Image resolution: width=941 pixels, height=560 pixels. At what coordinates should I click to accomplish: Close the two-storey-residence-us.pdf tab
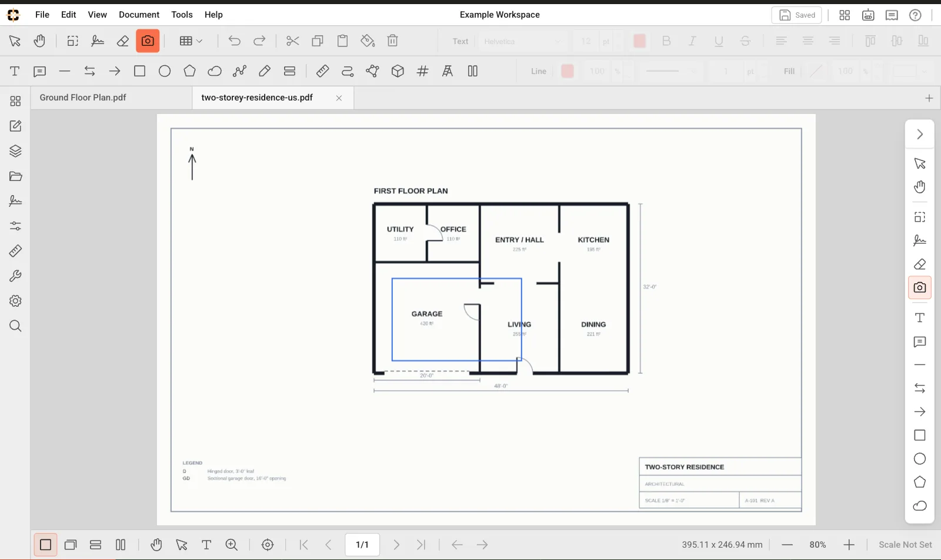[x=339, y=98]
